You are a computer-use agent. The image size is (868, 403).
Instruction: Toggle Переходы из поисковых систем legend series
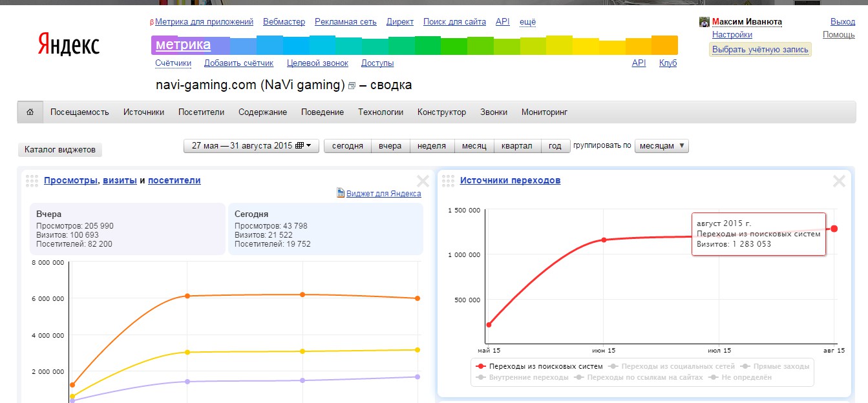(539, 366)
